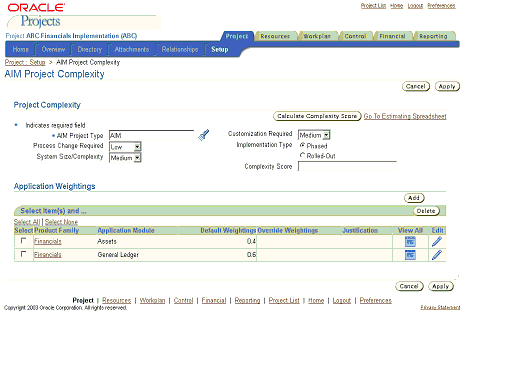Click the Select All link
The image size is (512, 384).
coord(27,222)
